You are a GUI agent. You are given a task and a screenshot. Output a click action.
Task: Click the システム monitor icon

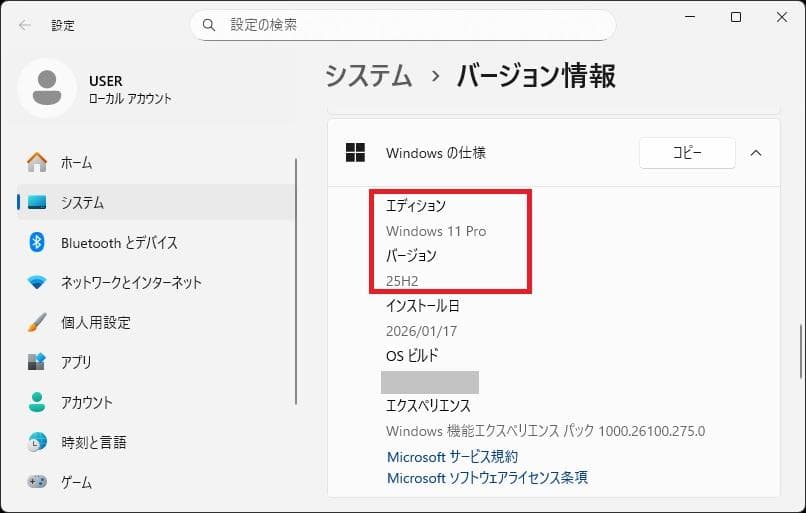(x=36, y=203)
